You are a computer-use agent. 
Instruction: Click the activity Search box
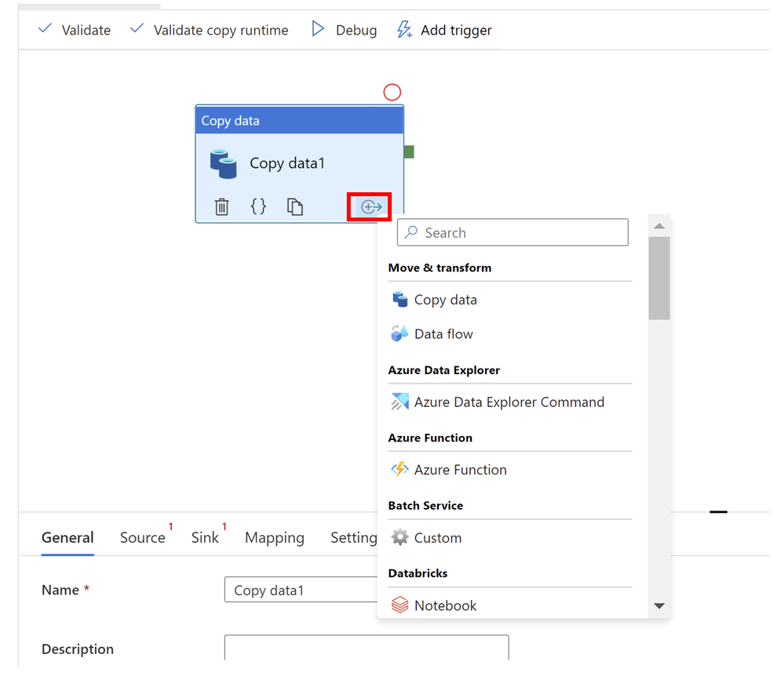pos(512,232)
